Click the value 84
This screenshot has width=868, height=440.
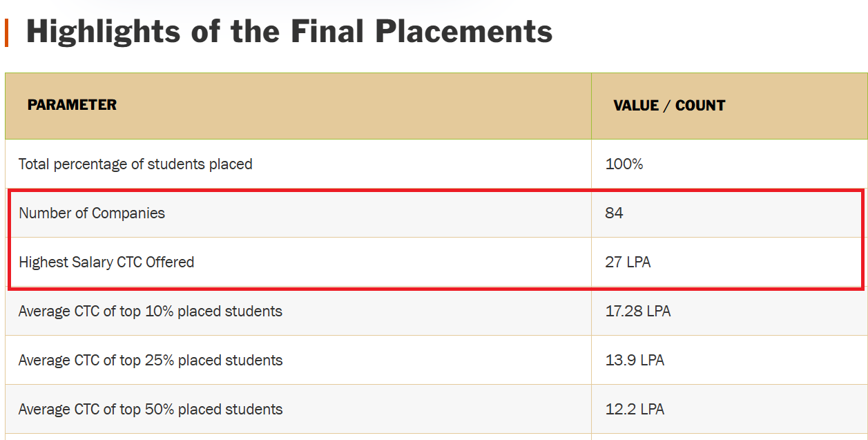[x=614, y=213]
